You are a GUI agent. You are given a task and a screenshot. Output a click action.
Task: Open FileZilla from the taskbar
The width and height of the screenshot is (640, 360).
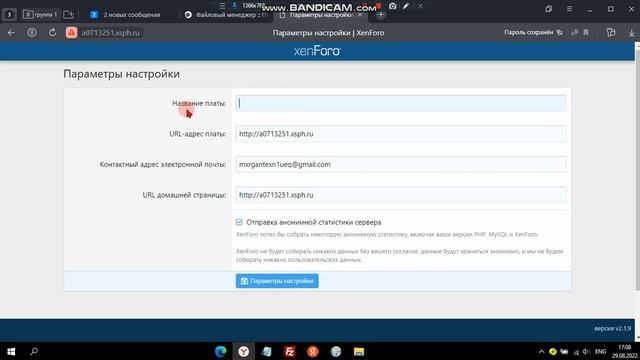coord(290,351)
